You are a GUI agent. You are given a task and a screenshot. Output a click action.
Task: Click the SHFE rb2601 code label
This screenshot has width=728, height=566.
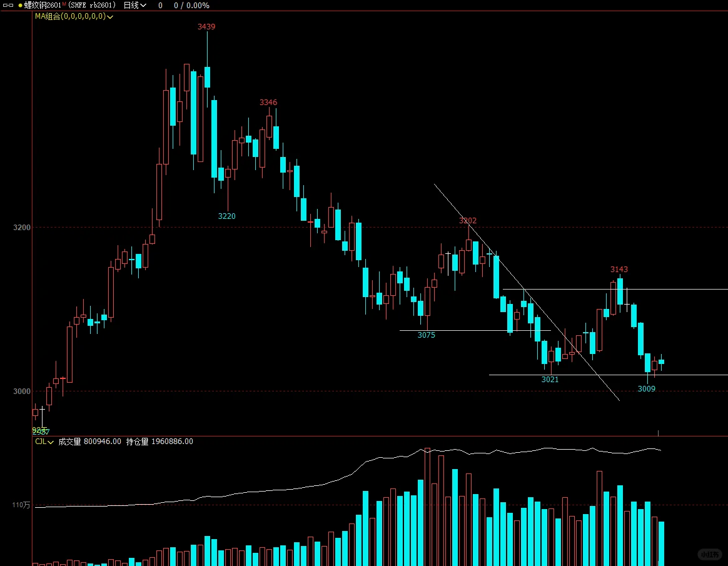coord(91,6)
